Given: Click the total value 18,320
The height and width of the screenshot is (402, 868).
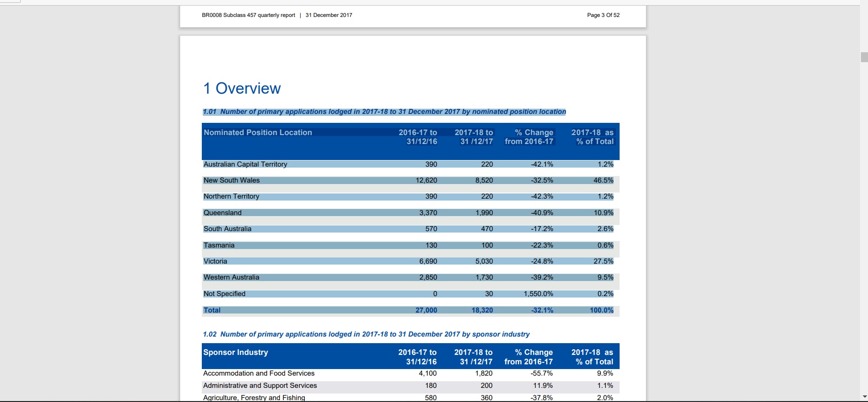Looking at the screenshot, I should 482,310.
